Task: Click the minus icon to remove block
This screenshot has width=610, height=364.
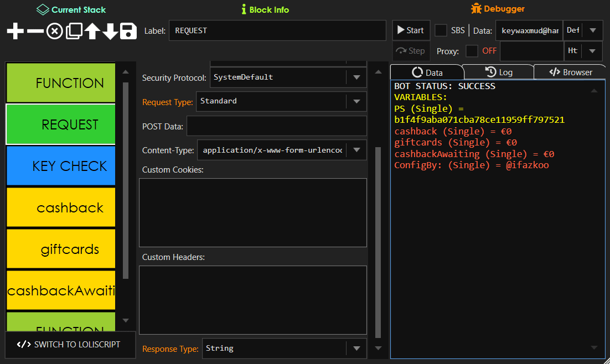Action: click(x=35, y=32)
